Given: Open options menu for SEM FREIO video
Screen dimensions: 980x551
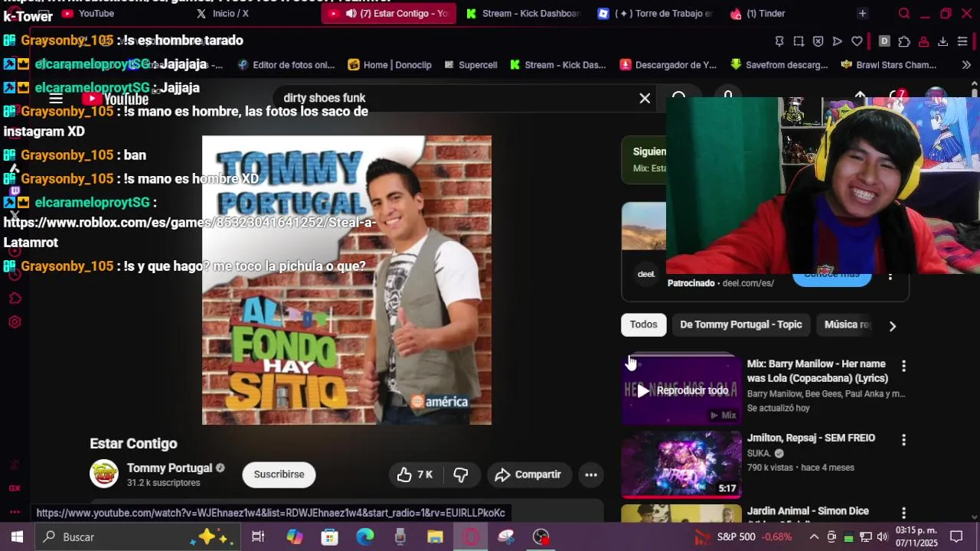Looking at the screenshot, I should (903, 439).
